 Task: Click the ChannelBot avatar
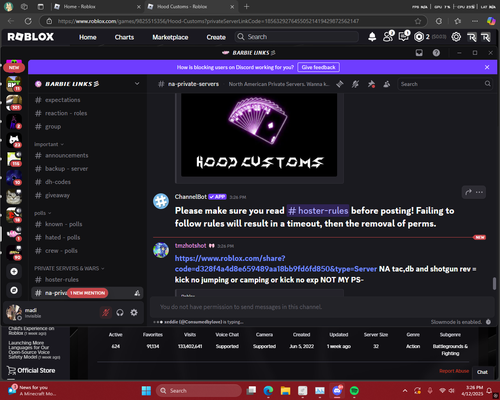pos(161,201)
